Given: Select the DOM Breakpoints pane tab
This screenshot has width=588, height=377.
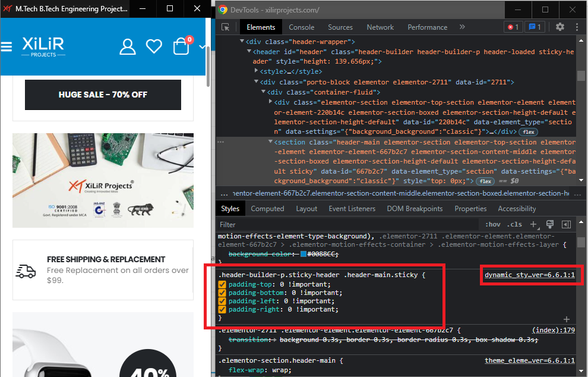Looking at the screenshot, I should [x=415, y=208].
